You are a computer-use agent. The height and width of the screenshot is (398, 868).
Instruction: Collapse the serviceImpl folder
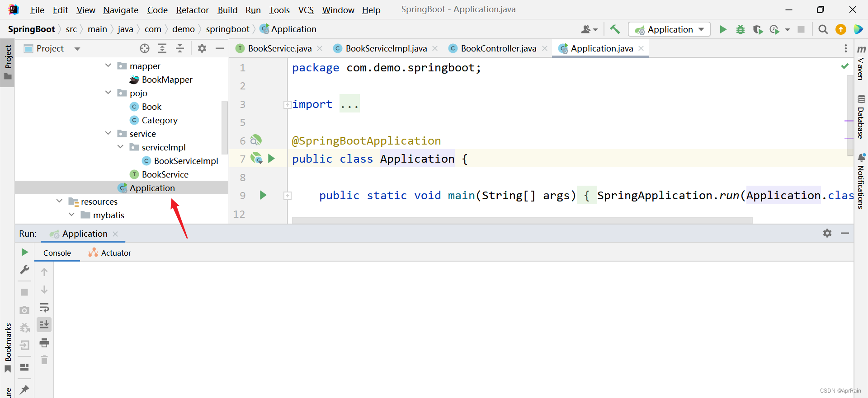[x=120, y=147]
